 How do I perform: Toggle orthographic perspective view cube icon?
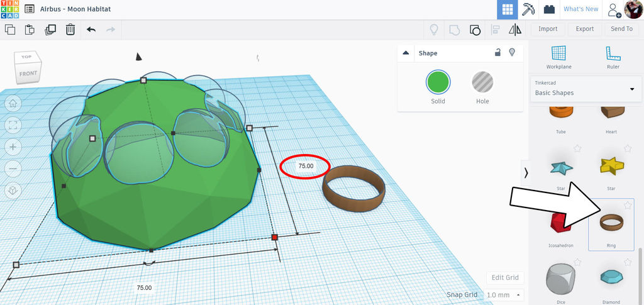coord(13,191)
